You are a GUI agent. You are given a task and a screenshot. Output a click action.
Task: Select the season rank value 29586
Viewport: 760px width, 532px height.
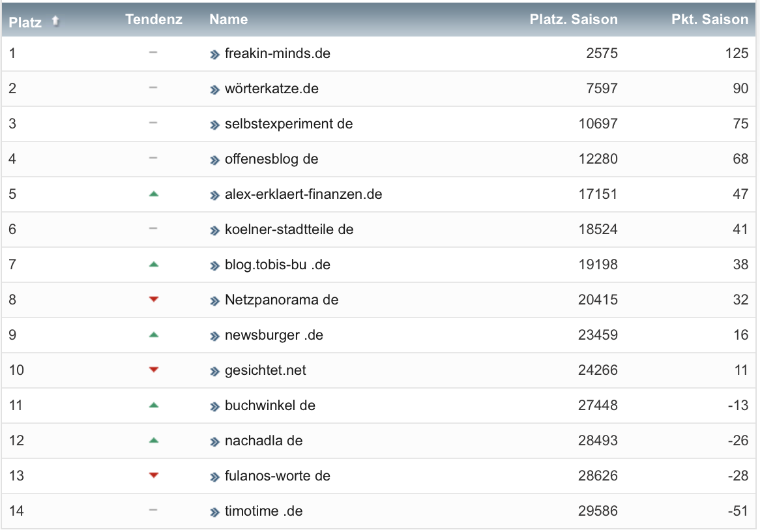[x=598, y=511]
